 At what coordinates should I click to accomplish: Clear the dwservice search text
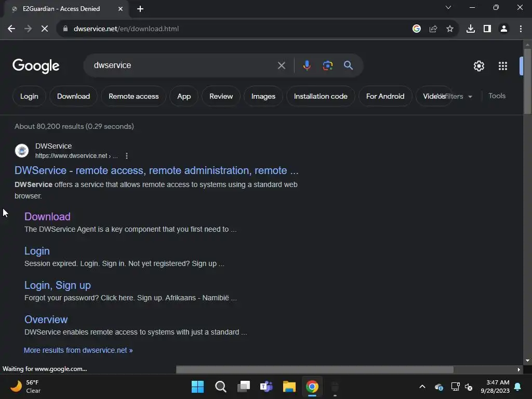[x=281, y=65]
